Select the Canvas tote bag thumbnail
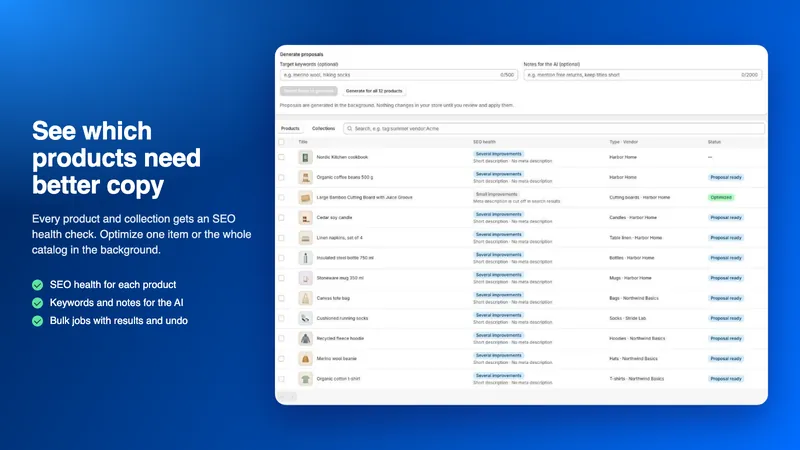800x450 pixels. (305, 298)
